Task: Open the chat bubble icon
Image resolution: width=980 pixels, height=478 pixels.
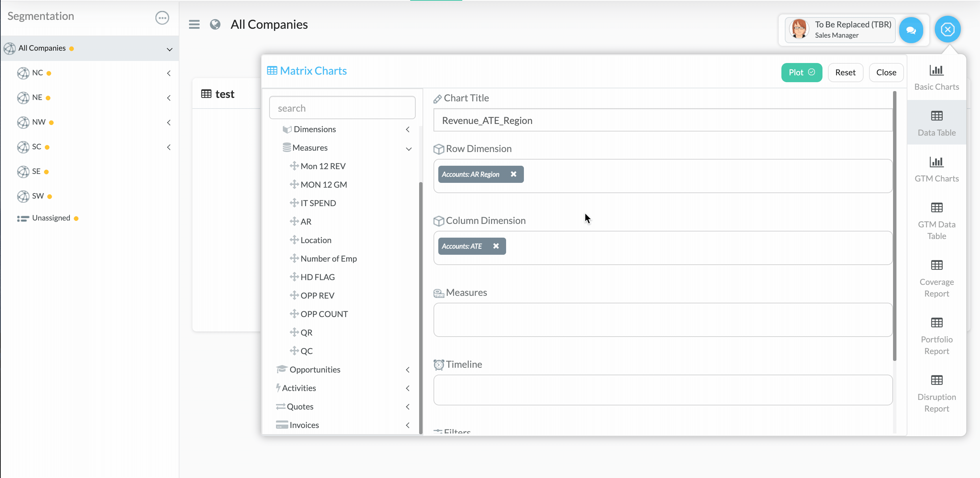Action: (911, 30)
